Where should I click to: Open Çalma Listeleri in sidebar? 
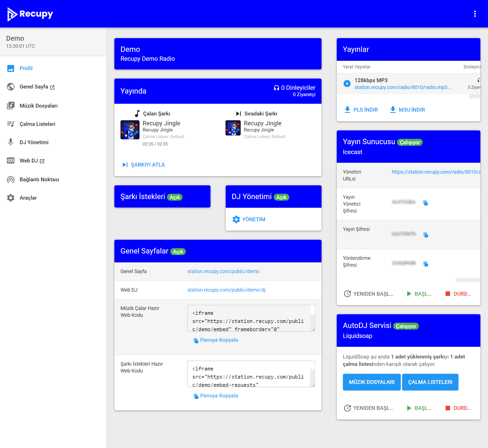(37, 124)
